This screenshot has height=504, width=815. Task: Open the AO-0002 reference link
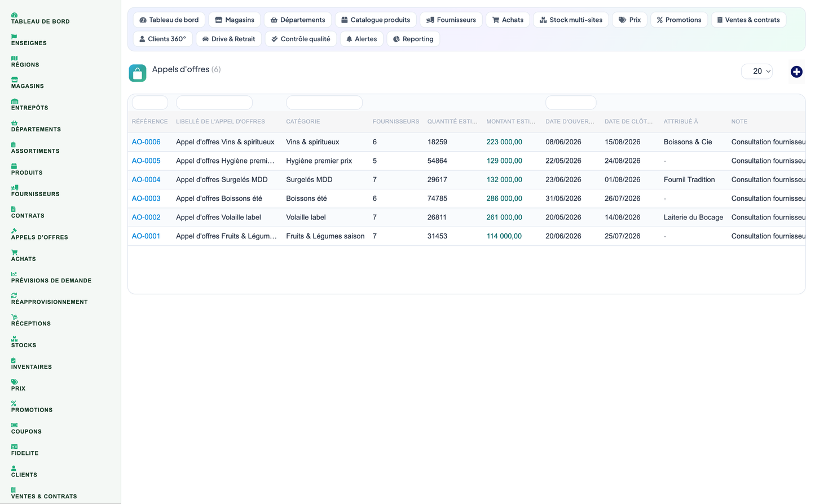tap(146, 217)
